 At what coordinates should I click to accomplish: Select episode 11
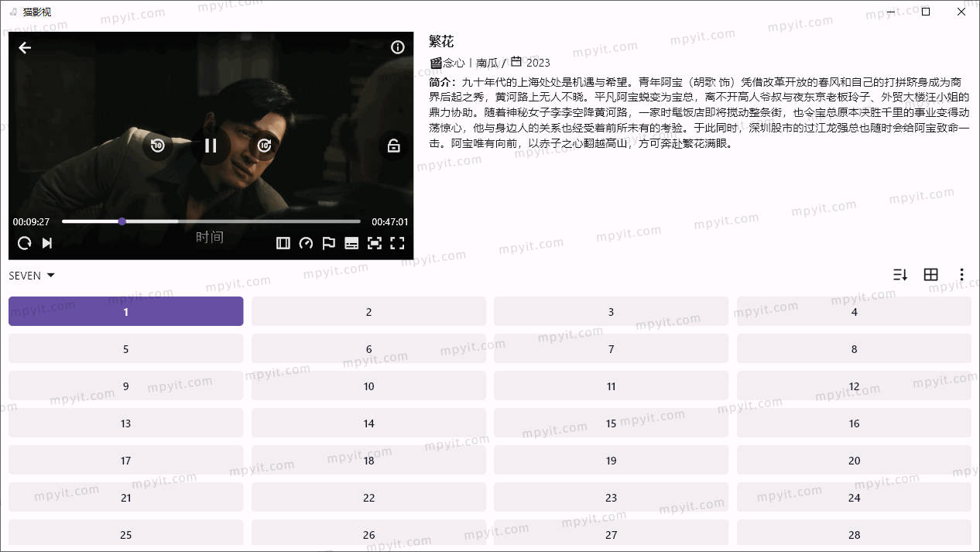click(612, 386)
